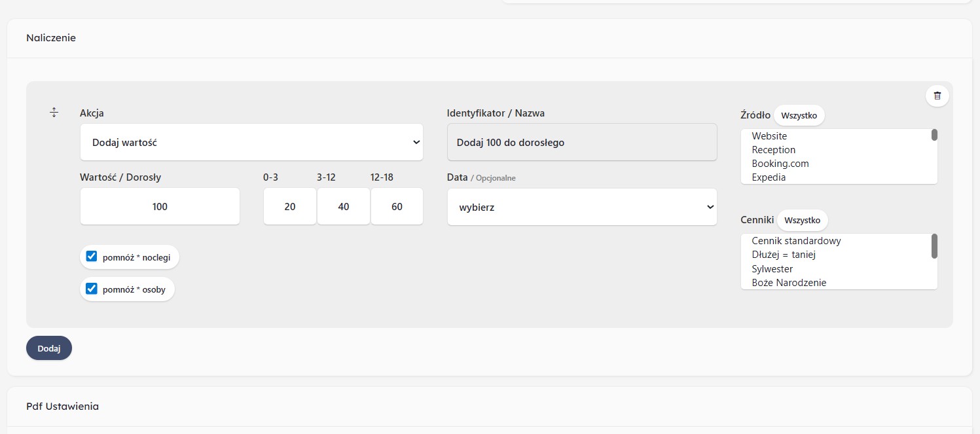Pick Expedia in the Źródło list
This screenshot has height=434, width=980.
click(x=769, y=177)
